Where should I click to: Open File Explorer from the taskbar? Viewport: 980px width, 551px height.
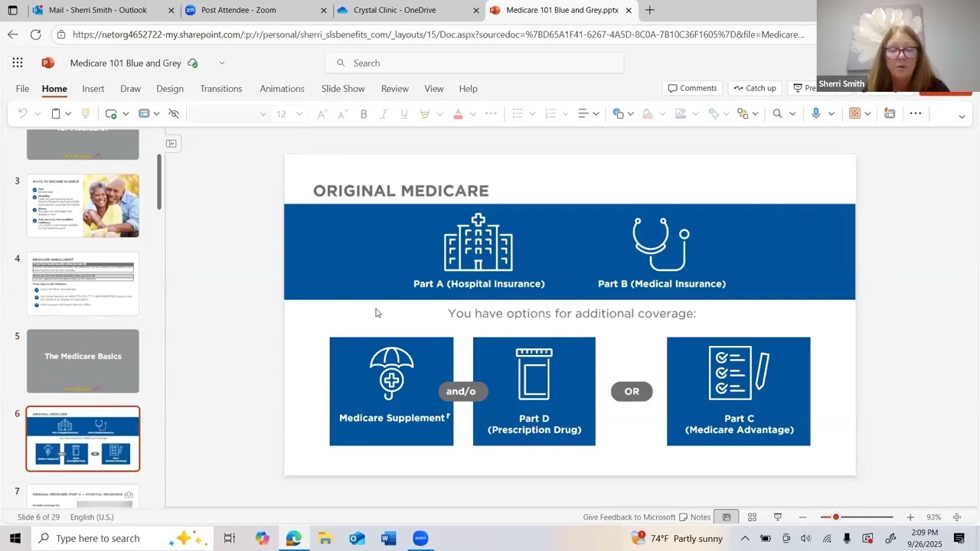[x=325, y=538]
